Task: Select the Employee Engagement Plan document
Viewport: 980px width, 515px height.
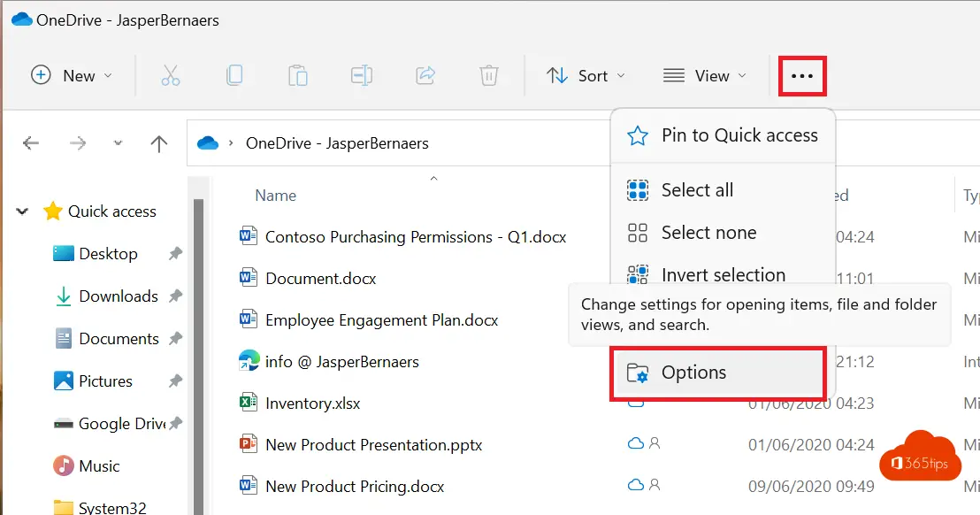Action: pos(382,320)
